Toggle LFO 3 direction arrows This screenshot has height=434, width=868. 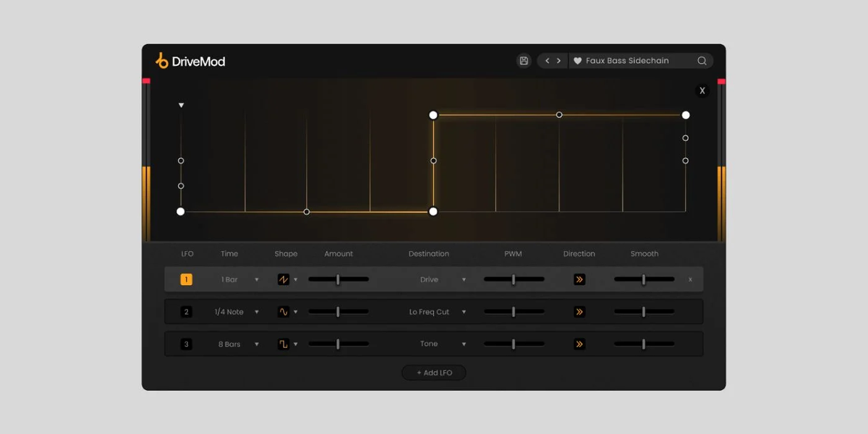pos(579,344)
